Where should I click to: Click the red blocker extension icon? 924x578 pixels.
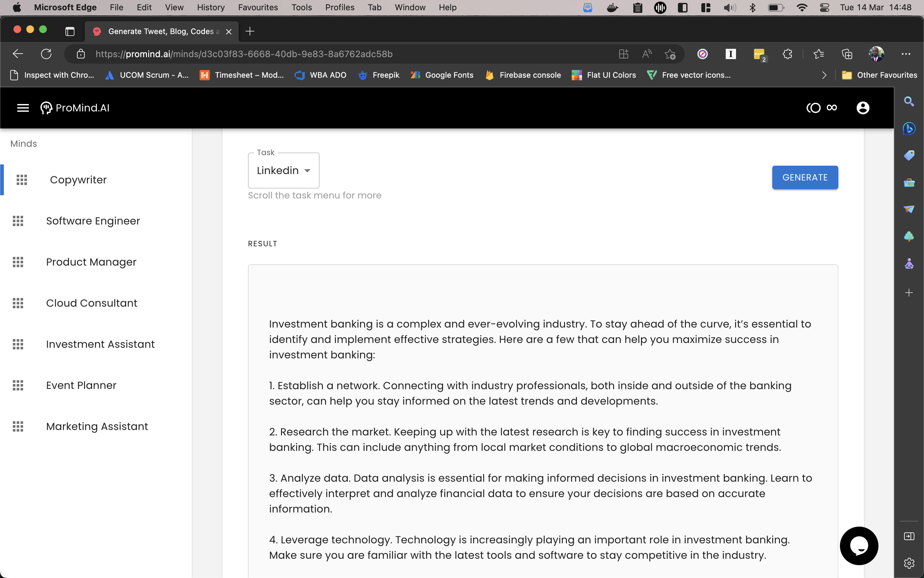point(702,54)
